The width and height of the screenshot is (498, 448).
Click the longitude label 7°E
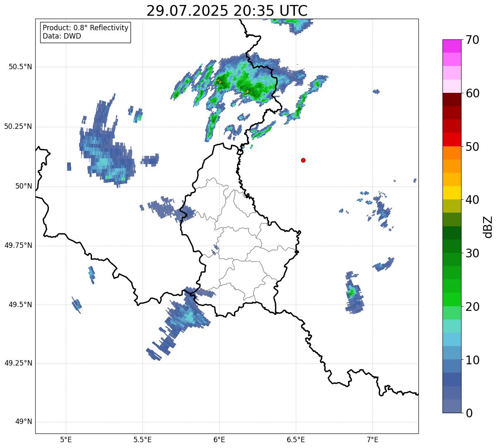pos(372,439)
